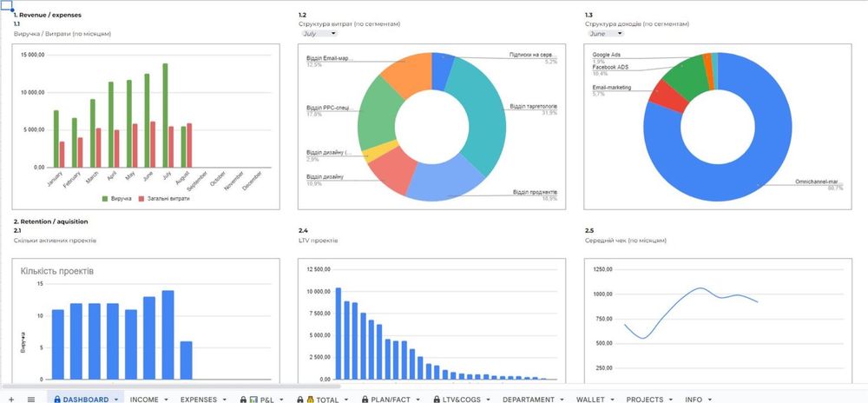Open the July month dropdown
Image resolution: width=868 pixels, height=403 pixels.
click(319, 33)
